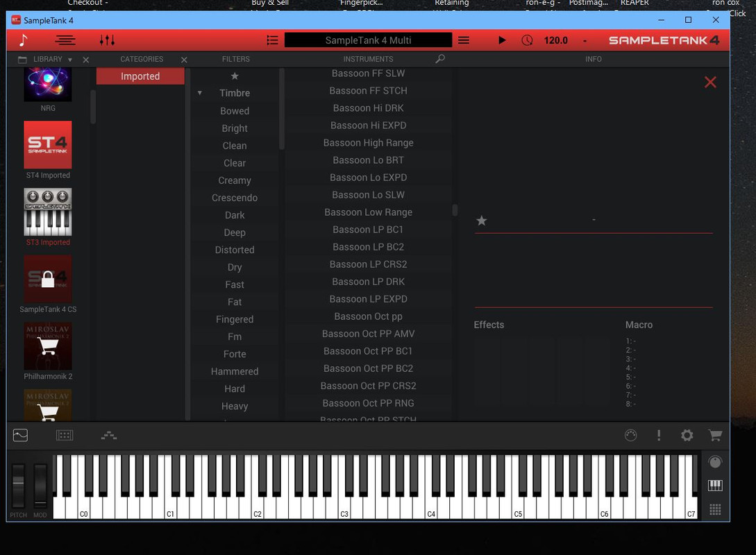756x555 pixels.
Task: Select instrument Bassoon High Range
Action: pyautogui.click(x=369, y=143)
